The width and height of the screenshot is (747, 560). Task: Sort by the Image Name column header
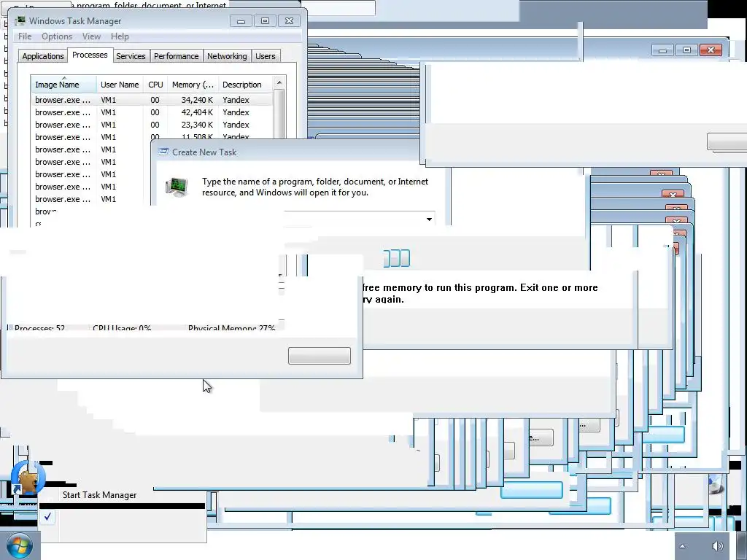pos(64,85)
